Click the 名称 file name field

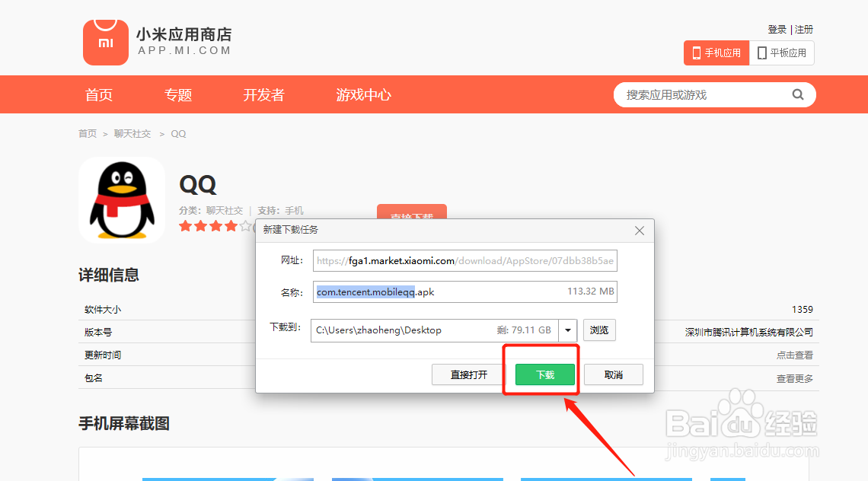[465, 291]
